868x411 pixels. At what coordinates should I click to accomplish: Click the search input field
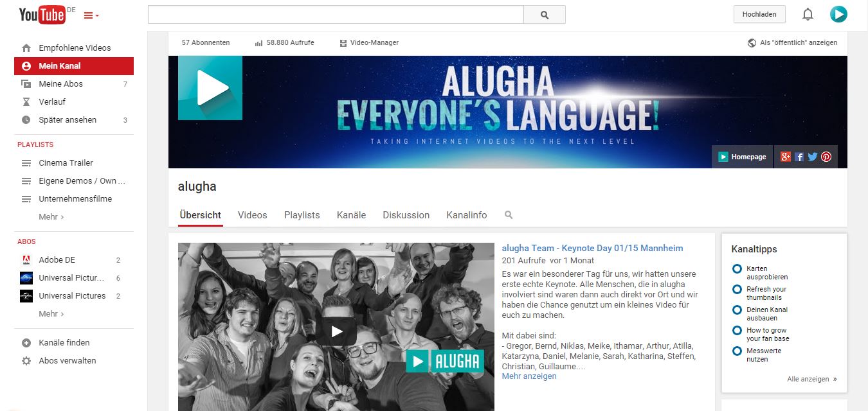(x=336, y=14)
